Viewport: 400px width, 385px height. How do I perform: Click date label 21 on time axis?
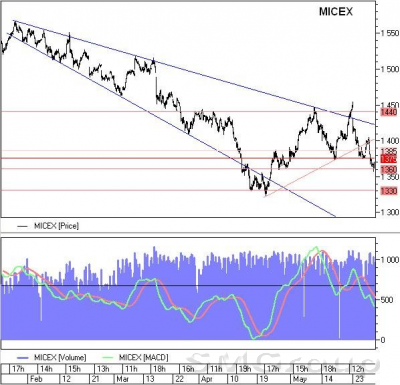tap(95, 379)
